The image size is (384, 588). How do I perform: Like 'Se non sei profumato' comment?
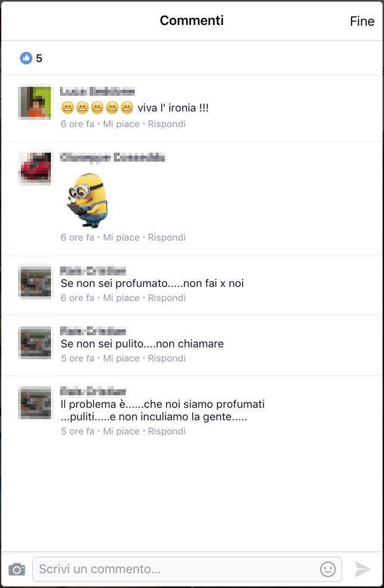click(x=121, y=298)
